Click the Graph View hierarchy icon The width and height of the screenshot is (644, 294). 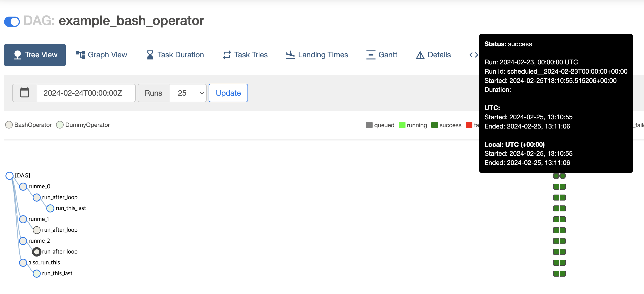pos(80,55)
